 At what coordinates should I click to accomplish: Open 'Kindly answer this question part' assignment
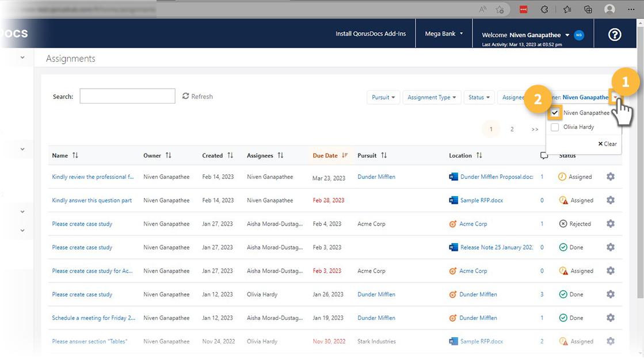click(92, 200)
